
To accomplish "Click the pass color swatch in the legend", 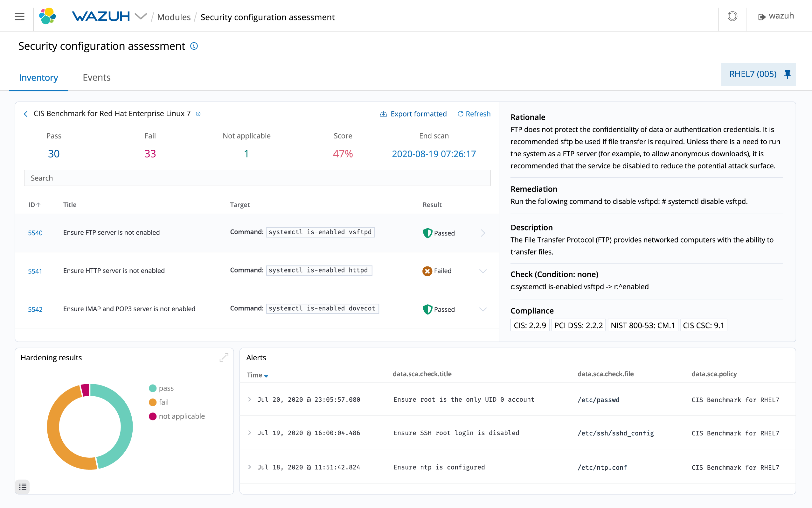I will point(153,388).
